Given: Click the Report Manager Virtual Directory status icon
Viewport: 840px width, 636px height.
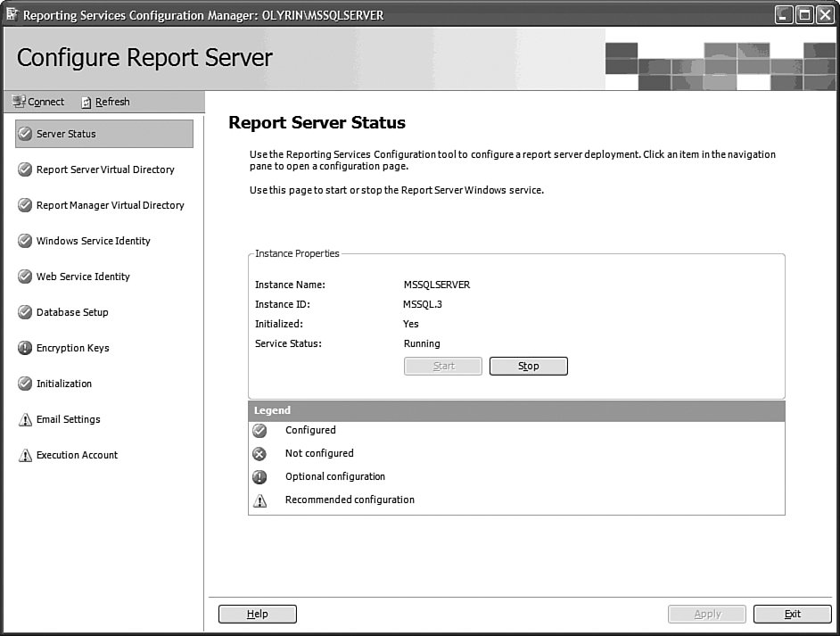Looking at the screenshot, I should coord(25,205).
